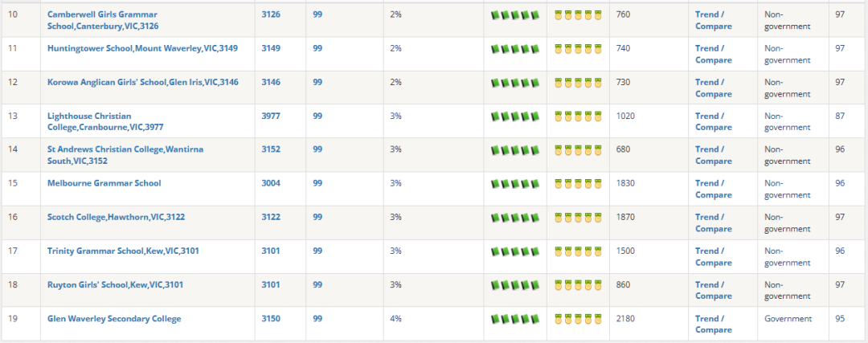
Task: Click Ruyton Girls' postcode 3101 link
Action: pos(271,285)
